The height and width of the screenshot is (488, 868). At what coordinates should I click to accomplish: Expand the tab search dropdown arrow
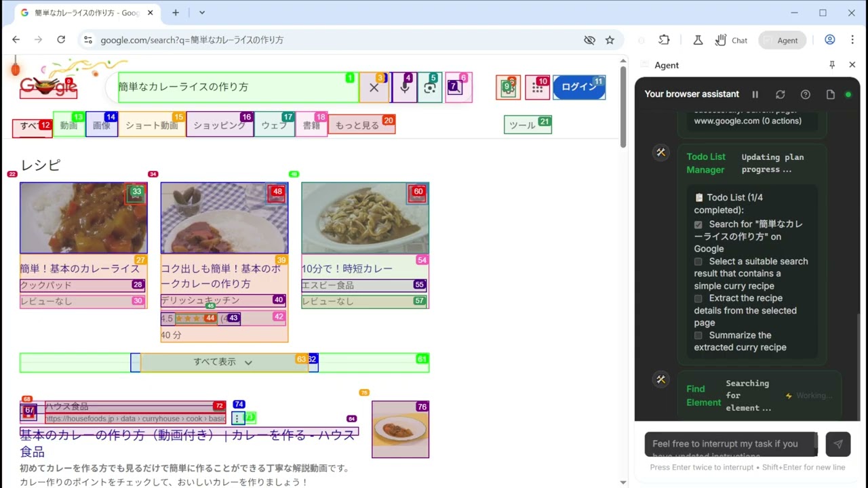point(202,12)
